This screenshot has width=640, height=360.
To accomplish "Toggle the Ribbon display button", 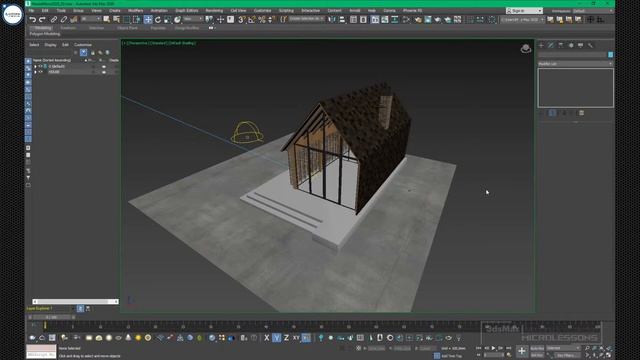I will [375, 19].
